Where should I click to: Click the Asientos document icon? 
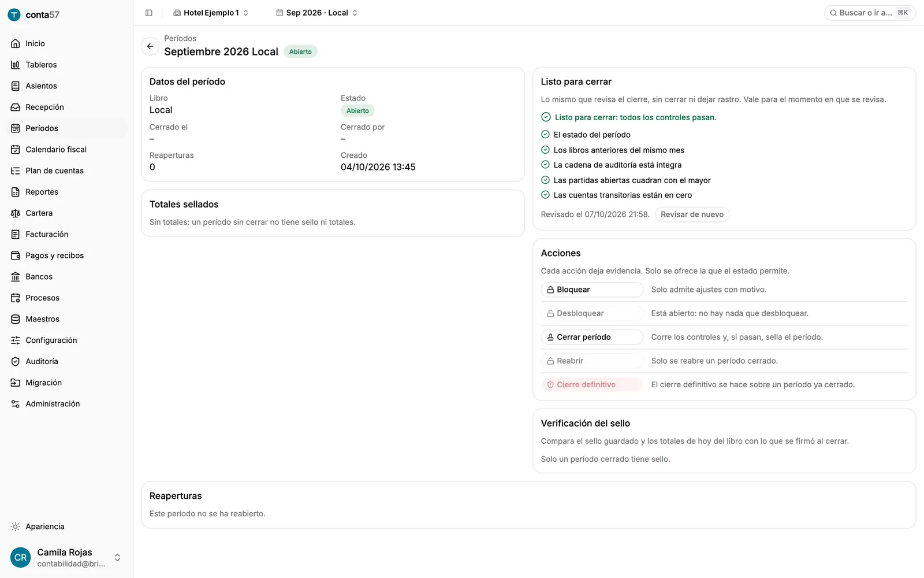pyautogui.click(x=16, y=86)
